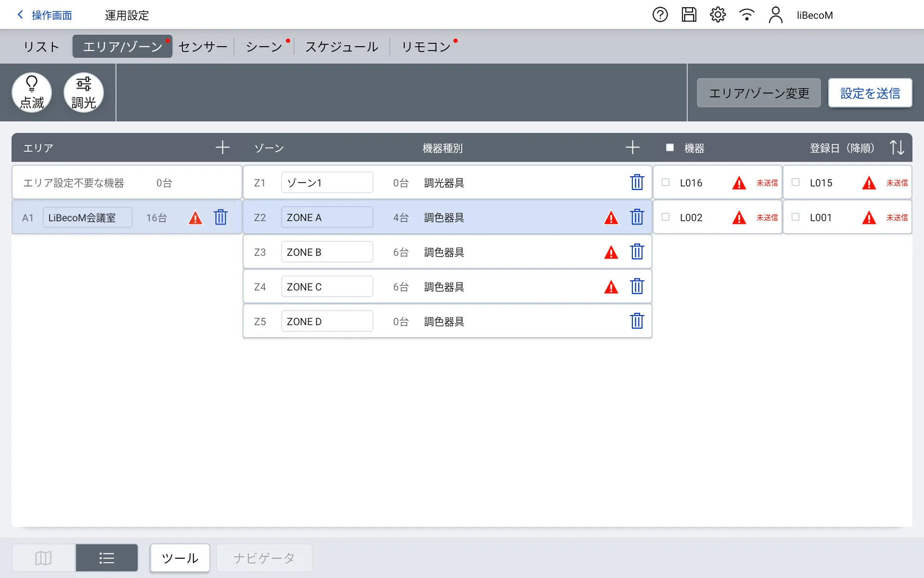Add a new zone with plus icon
924x578 pixels.
point(632,147)
